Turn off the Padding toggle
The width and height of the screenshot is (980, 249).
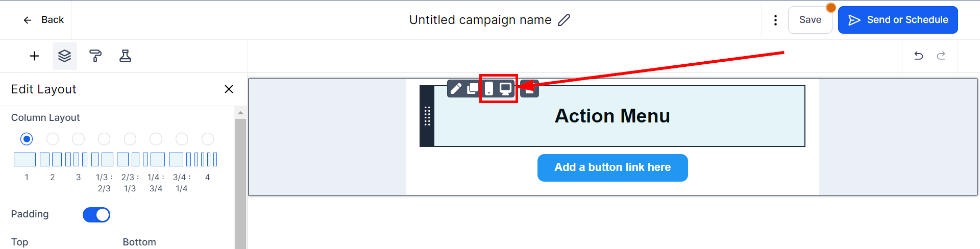coord(96,215)
